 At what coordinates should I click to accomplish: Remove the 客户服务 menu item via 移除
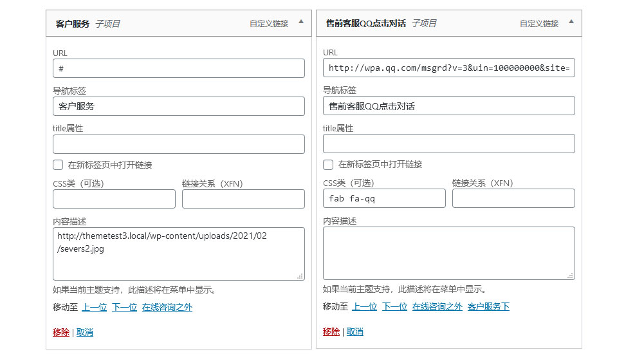pos(61,333)
